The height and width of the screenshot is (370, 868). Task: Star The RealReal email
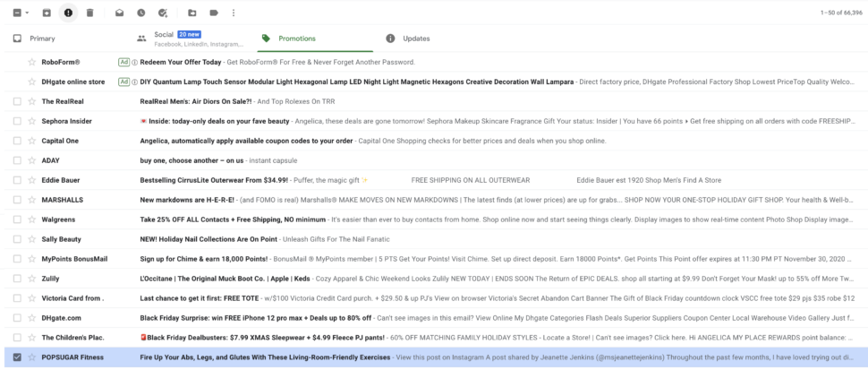32,101
